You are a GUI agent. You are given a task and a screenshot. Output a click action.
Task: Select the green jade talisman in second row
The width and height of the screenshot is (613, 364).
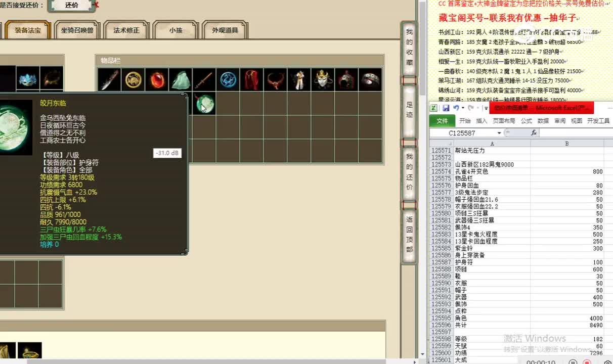tap(204, 103)
